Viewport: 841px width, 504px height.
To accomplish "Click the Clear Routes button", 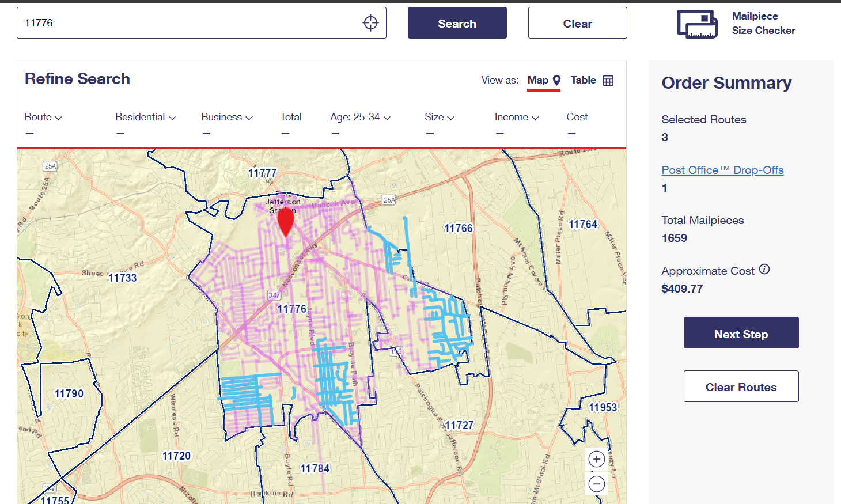I will coord(741,386).
